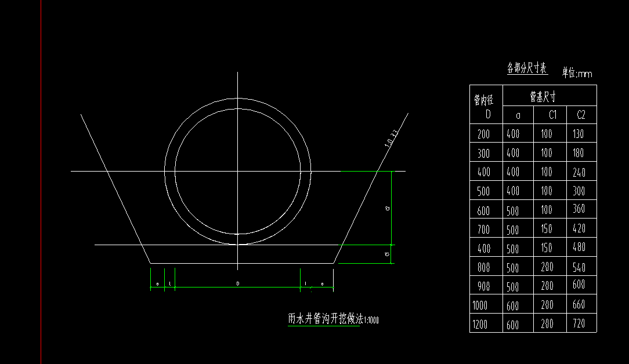Select the 雨水井管沟开挖做法 drawing title text
The width and height of the screenshot is (629, 364).
(x=326, y=319)
